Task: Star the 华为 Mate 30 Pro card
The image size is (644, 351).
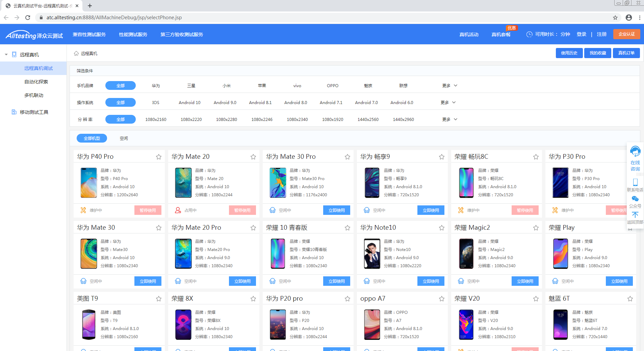Action: (347, 157)
